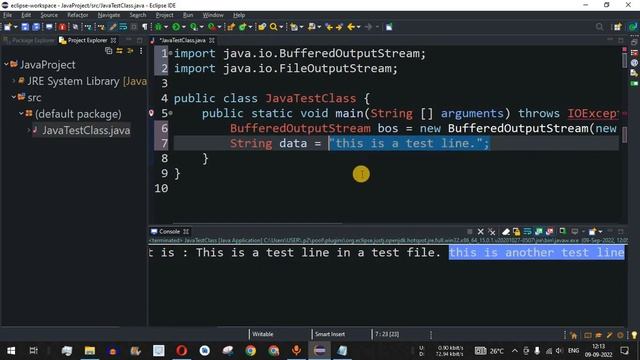Click Collapse All in Project Explorer
640x360 pixels.
(x=109, y=51)
